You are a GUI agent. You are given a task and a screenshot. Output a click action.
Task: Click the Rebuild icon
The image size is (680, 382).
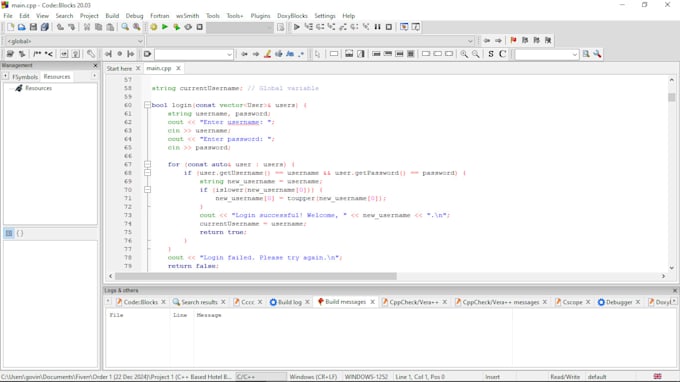188,27
